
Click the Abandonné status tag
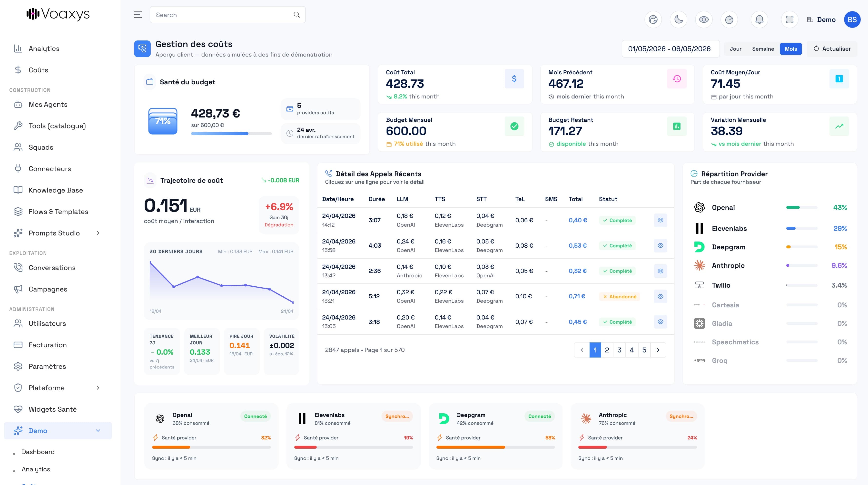[x=619, y=296]
